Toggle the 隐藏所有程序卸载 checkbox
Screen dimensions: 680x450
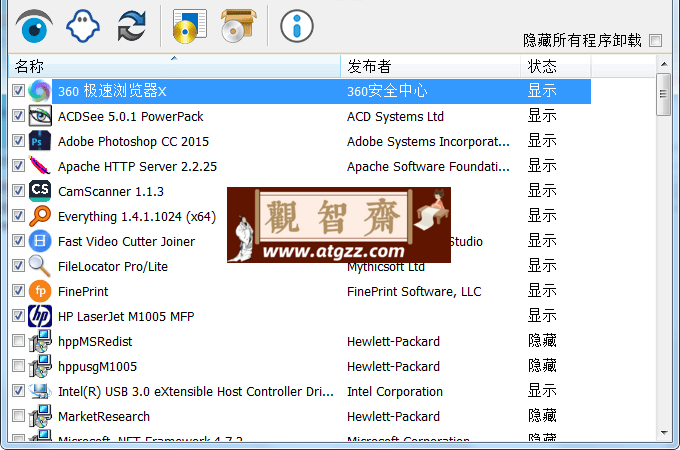655,41
